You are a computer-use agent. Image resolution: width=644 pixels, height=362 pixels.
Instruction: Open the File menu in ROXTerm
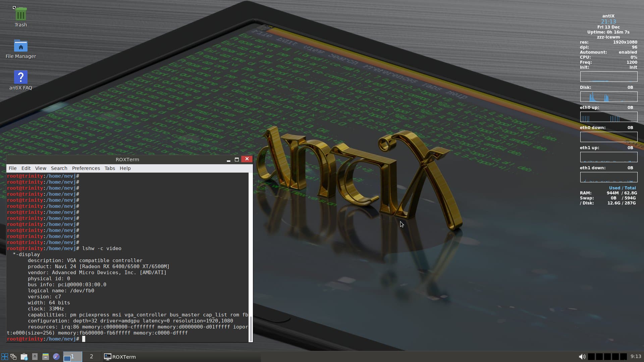(12, 168)
